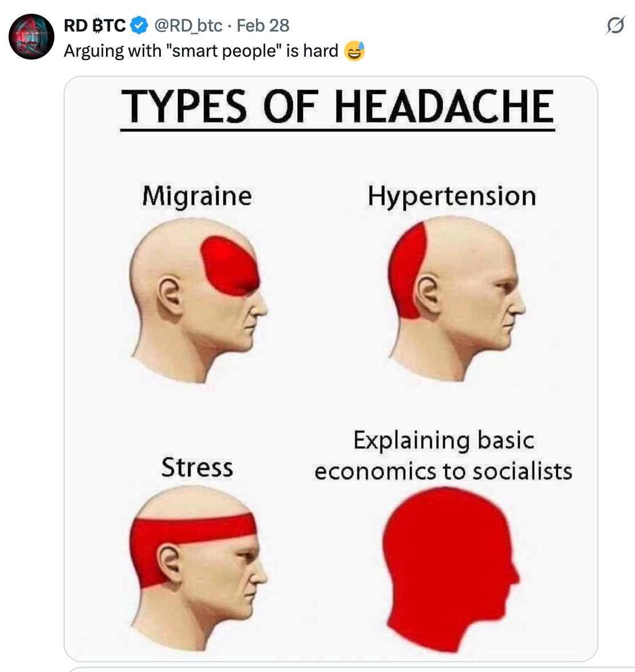Click the sweating smile emoji

coord(354,51)
